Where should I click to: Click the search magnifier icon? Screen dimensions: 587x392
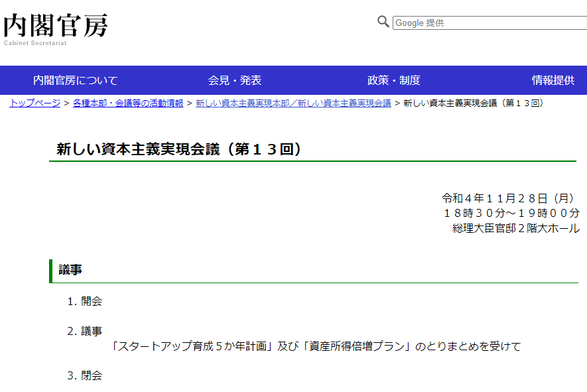383,22
